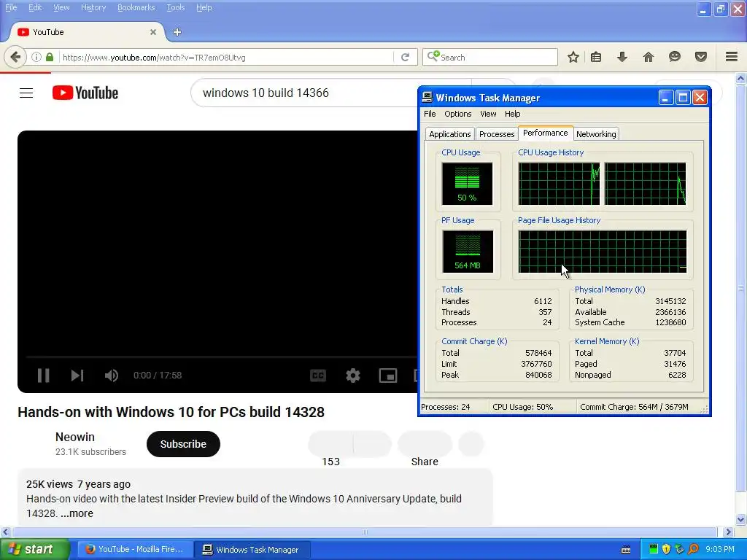Image resolution: width=747 pixels, height=560 pixels.
Task: Click the YouTube logo
Action: pyautogui.click(x=85, y=93)
